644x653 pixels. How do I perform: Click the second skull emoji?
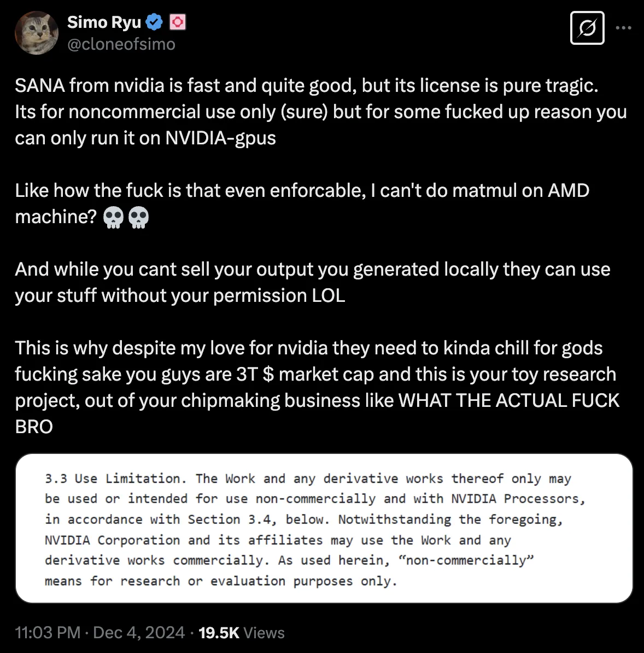click(x=138, y=217)
